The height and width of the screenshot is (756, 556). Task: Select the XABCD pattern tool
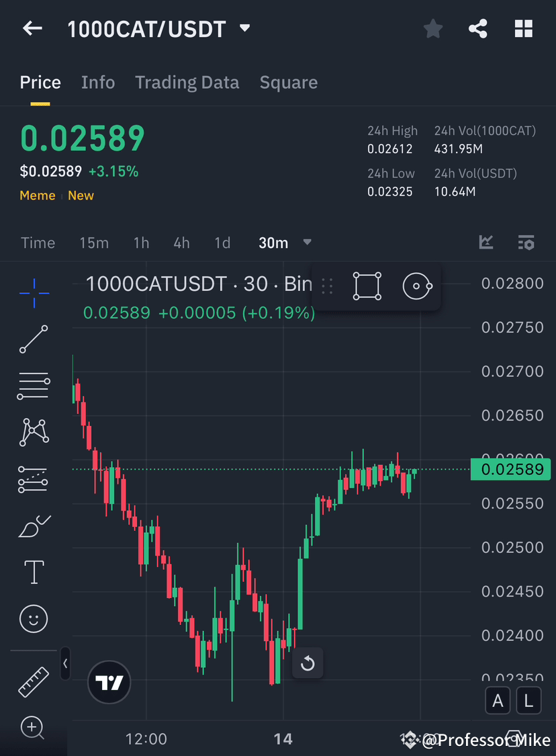tap(34, 432)
